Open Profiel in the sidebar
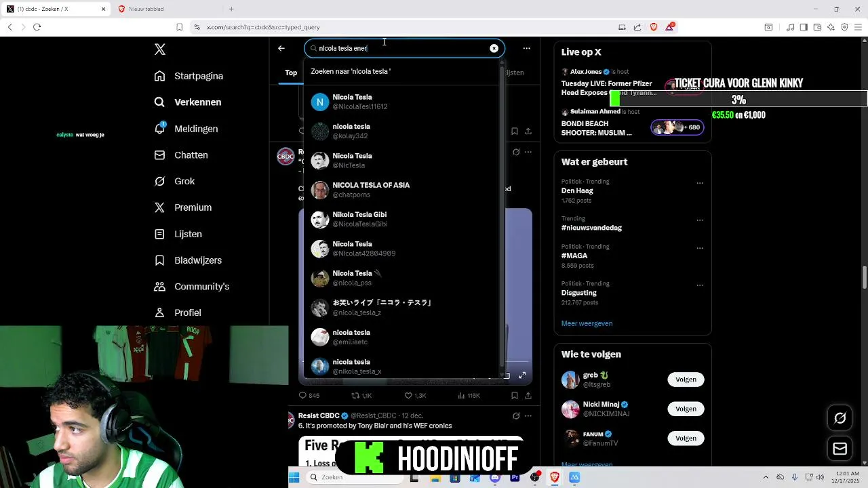The width and height of the screenshot is (868, 488). coord(178,312)
